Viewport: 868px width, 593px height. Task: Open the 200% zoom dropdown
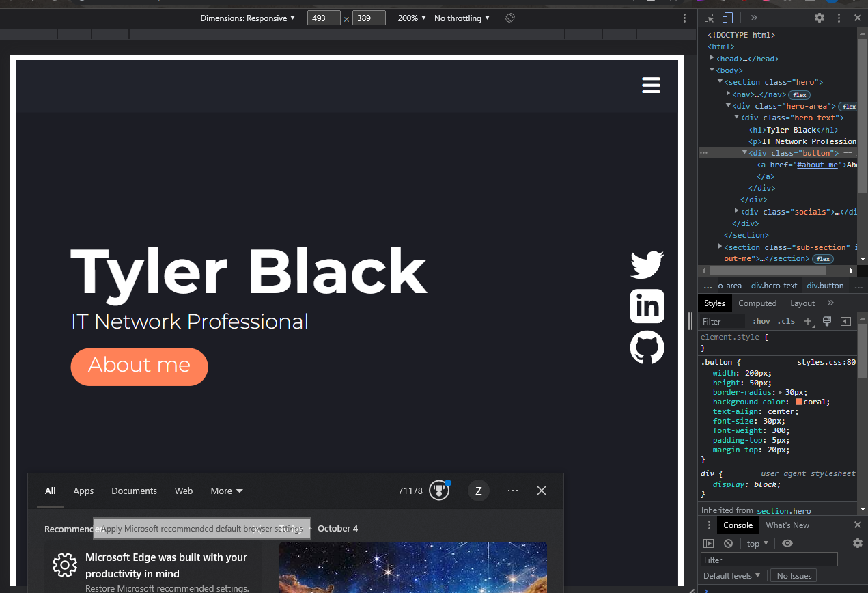pos(412,18)
